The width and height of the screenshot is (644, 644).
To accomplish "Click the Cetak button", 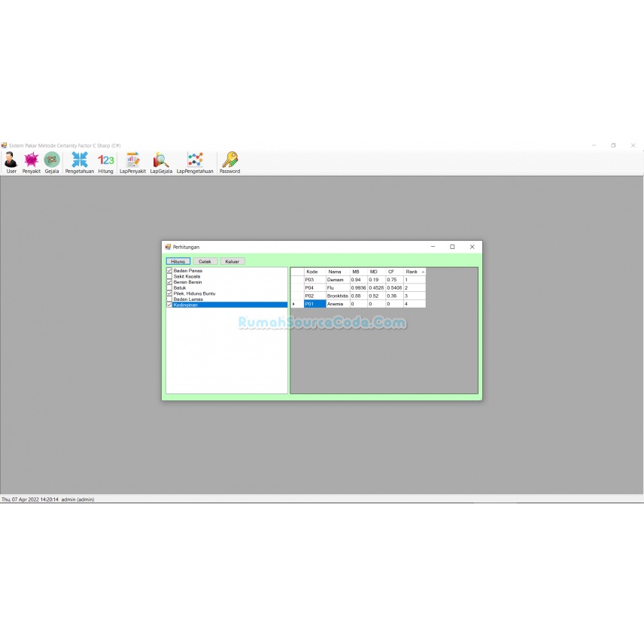I will coord(204,261).
